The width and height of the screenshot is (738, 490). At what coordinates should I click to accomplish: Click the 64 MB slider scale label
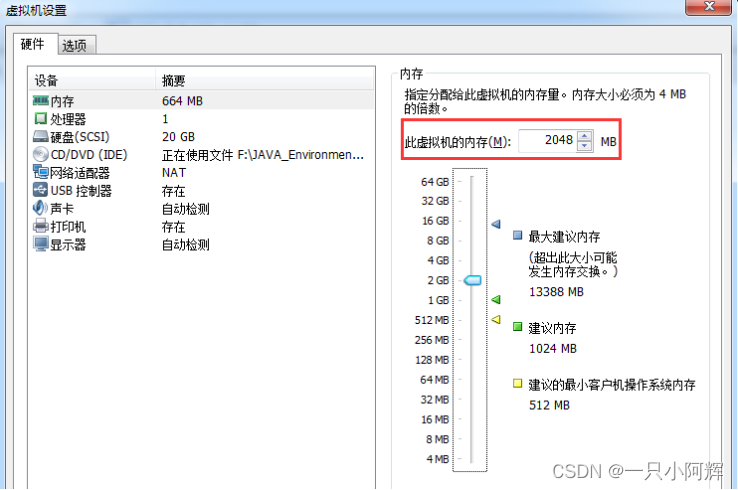click(x=434, y=379)
